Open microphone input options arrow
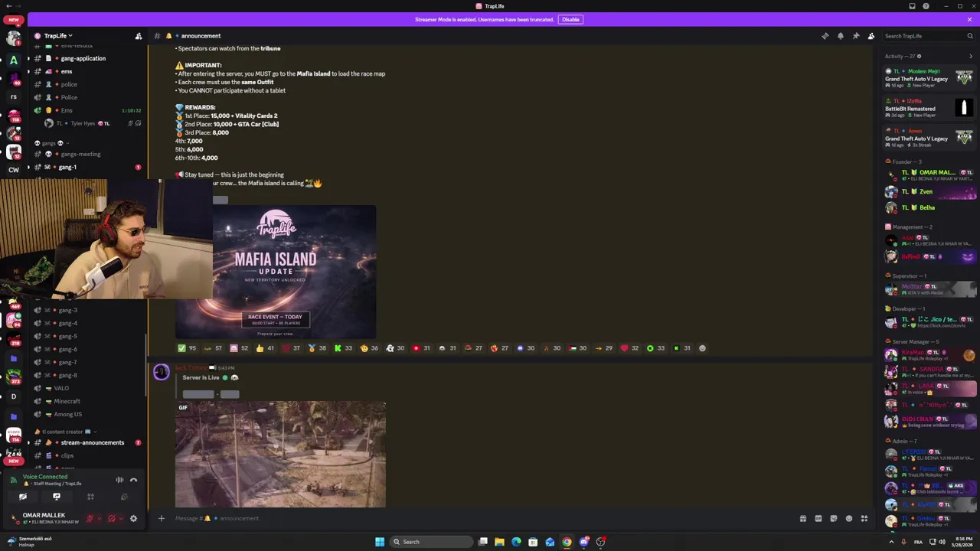 tap(98, 519)
